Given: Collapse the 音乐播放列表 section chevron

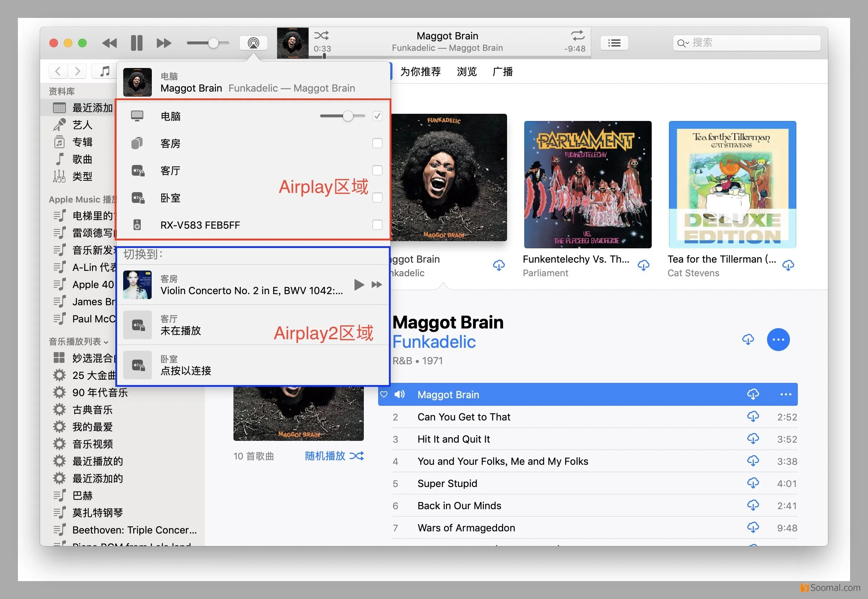Looking at the screenshot, I should coord(106,342).
